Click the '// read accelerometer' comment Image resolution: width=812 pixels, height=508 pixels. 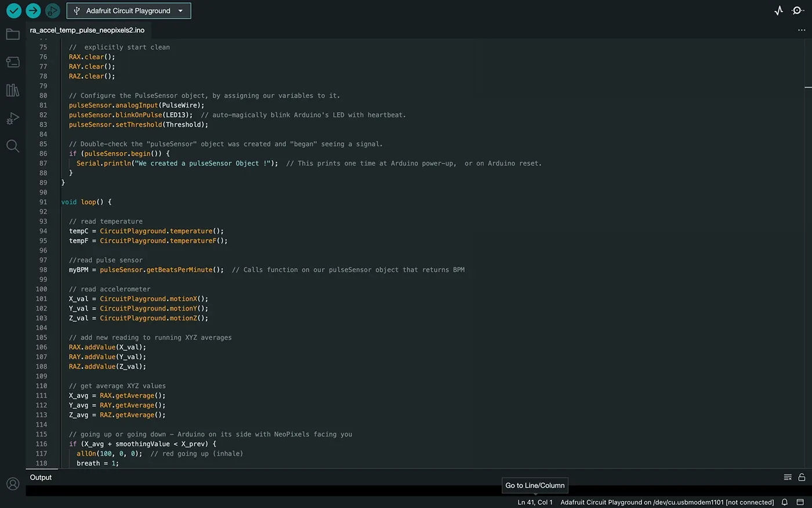109,289
